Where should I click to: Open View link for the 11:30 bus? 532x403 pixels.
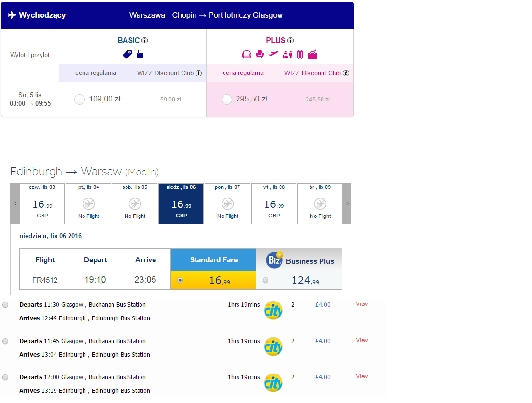coord(362,304)
